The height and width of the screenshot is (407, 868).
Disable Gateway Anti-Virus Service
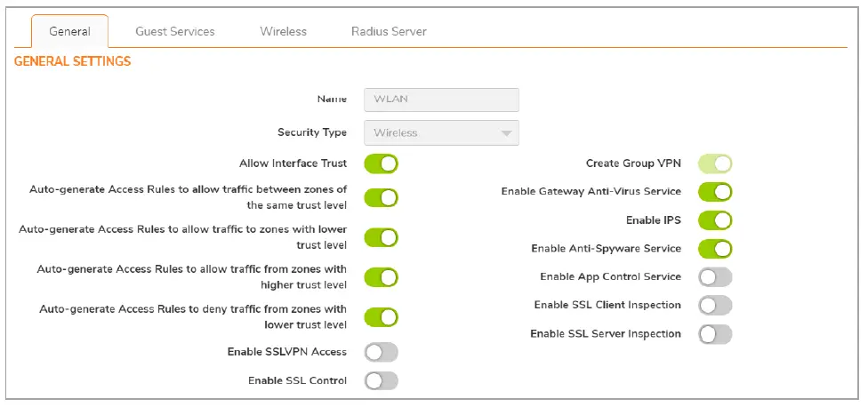click(x=715, y=191)
